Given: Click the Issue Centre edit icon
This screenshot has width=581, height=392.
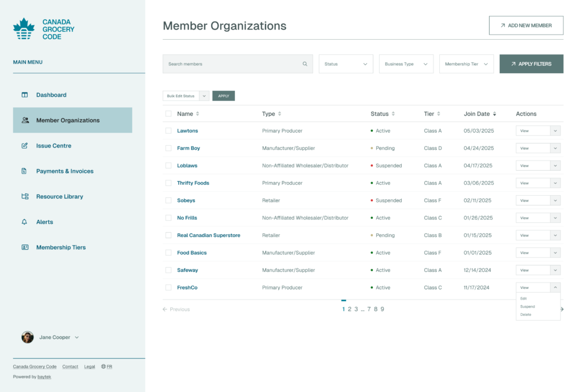Looking at the screenshot, I should click(x=24, y=146).
